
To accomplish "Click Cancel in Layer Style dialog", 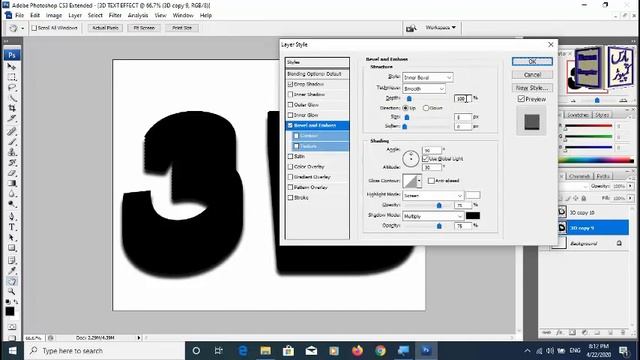I will [x=532, y=75].
